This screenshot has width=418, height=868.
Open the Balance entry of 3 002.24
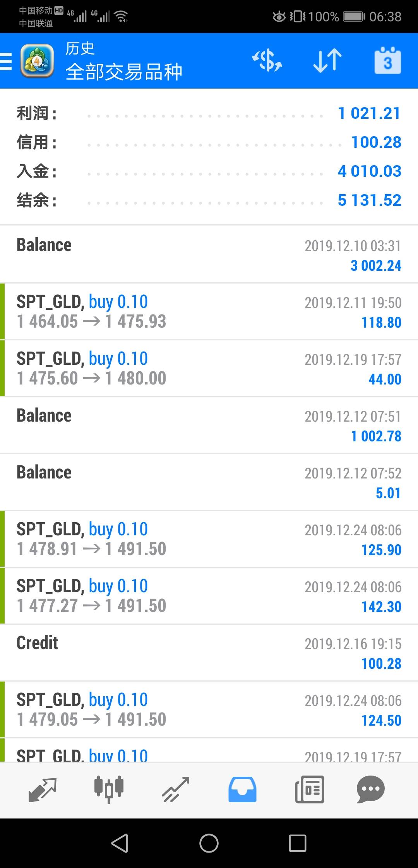pos(209,255)
